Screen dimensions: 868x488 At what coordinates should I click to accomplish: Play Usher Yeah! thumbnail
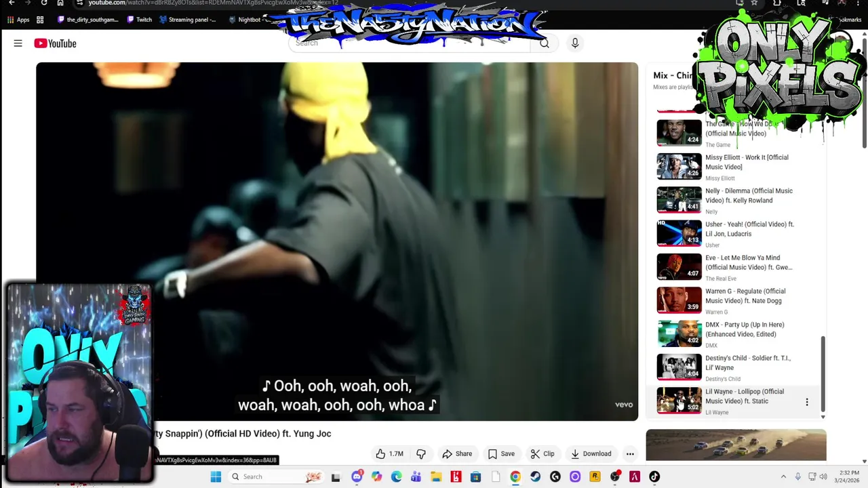[x=679, y=232]
